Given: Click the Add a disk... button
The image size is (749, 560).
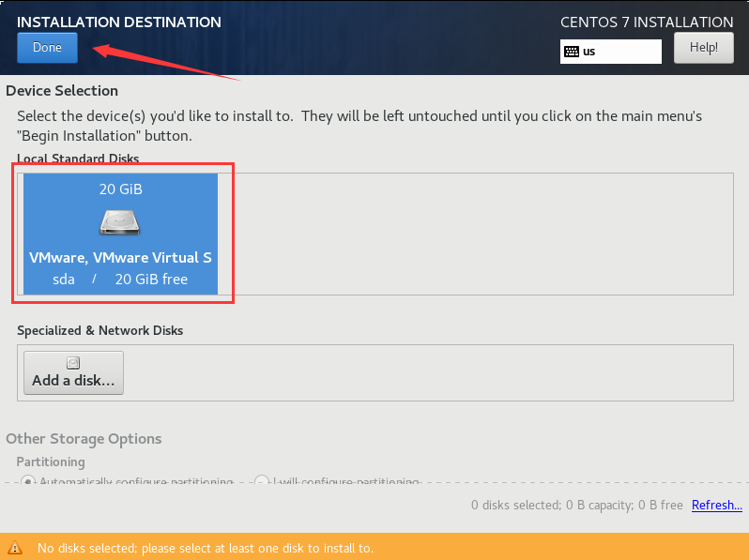Looking at the screenshot, I should point(73,372).
